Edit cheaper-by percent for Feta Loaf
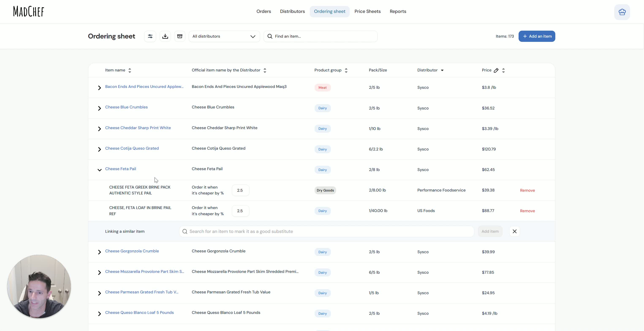 coord(240,211)
